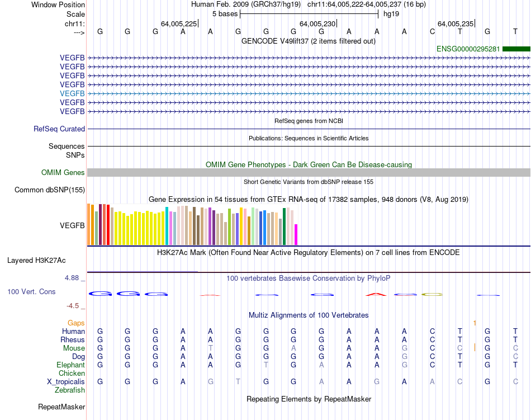This screenshot has height=420, width=531.
Task: Click the H3K27Ac Mark ENCODE title
Action: 309,253
